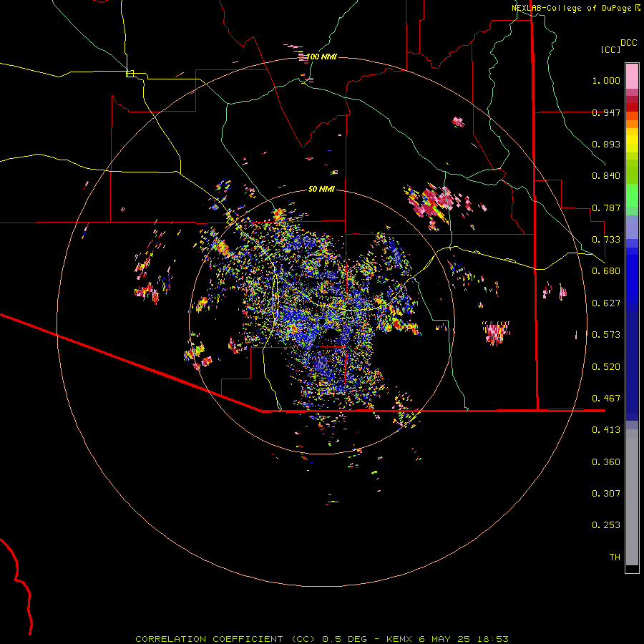Image resolution: width=644 pixels, height=644 pixels.
Task: Click the 0.413 color scale value
Action: 606,430
